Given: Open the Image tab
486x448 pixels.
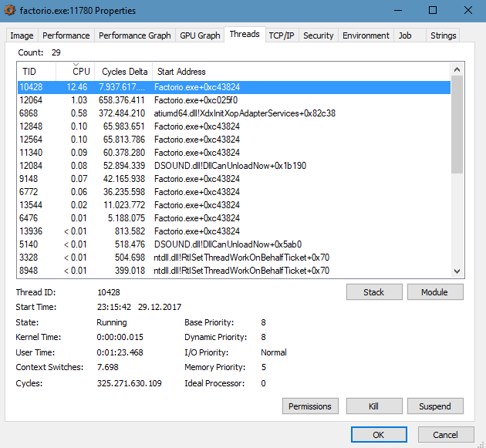Looking at the screenshot, I should (22, 35).
